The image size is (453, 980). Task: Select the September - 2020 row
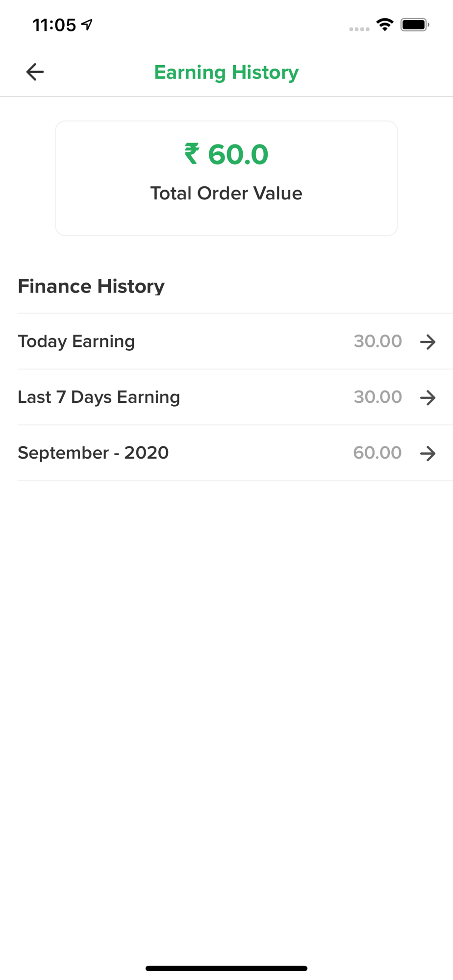(235, 453)
